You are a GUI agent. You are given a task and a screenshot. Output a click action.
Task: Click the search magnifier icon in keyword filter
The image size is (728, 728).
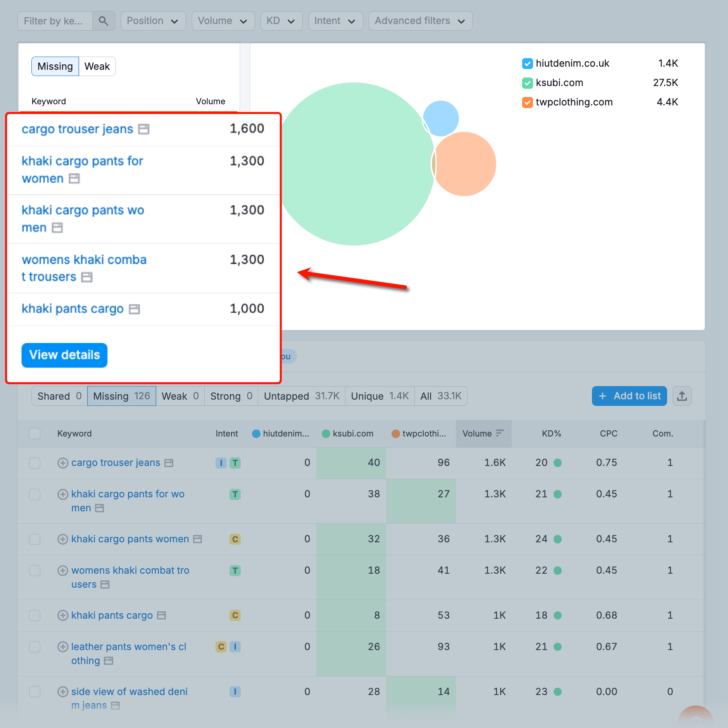coord(103,21)
